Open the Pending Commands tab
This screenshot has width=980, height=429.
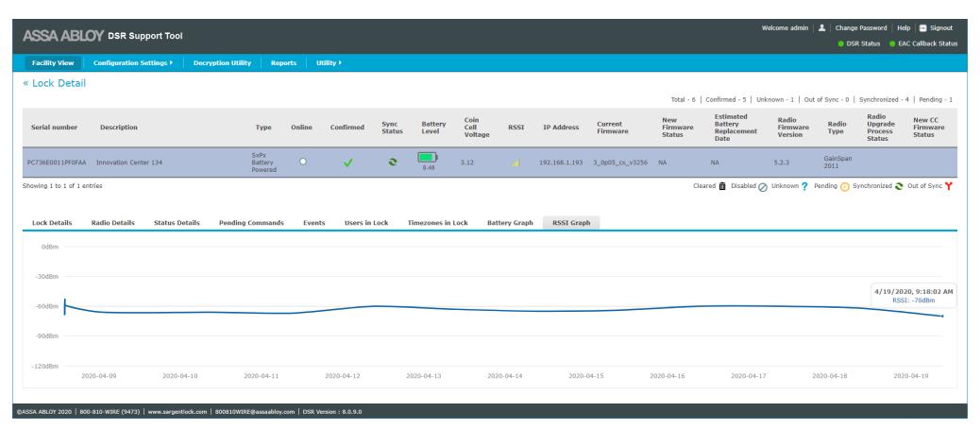point(251,223)
